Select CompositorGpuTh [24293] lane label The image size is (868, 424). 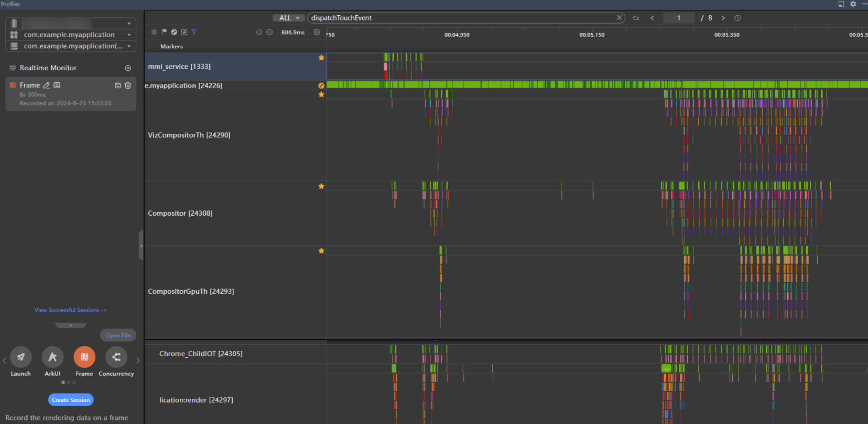tap(191, 291)
